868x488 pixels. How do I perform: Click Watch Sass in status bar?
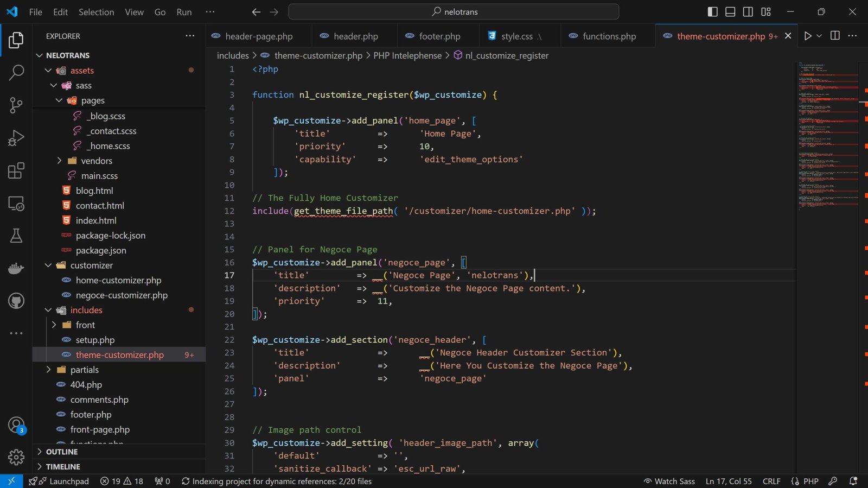point(669,481)
